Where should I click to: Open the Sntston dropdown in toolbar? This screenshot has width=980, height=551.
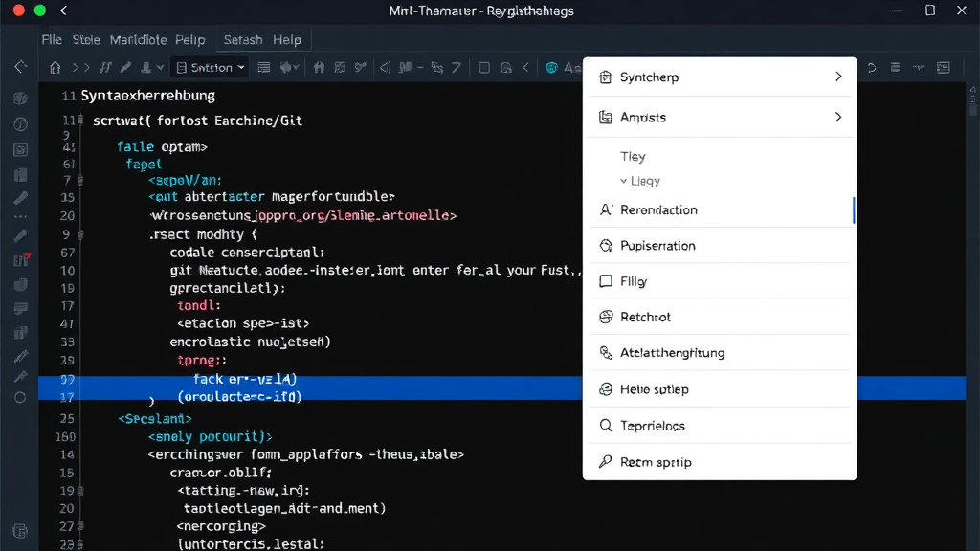[210, 68]
